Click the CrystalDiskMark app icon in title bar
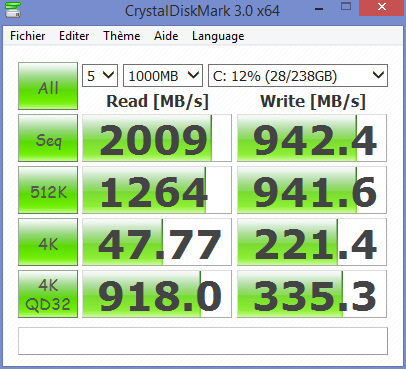Viewport: 406px width, 369px height. (x=13, y=9)
